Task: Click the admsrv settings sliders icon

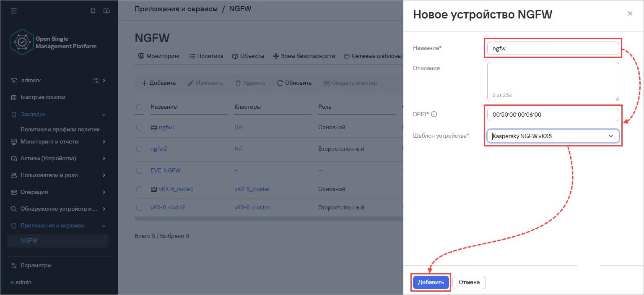Action: (96, 80)
